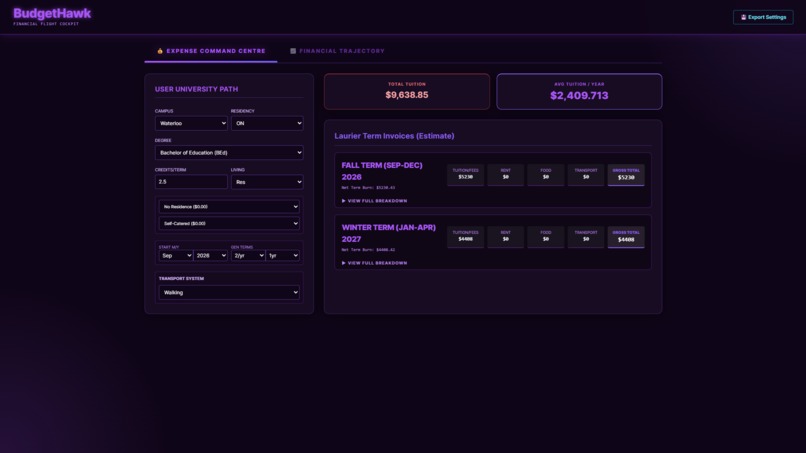Click the Credits/Term input field
This screenshot has height=453, width=806.
pyautogui.click(x=191, y=182)
